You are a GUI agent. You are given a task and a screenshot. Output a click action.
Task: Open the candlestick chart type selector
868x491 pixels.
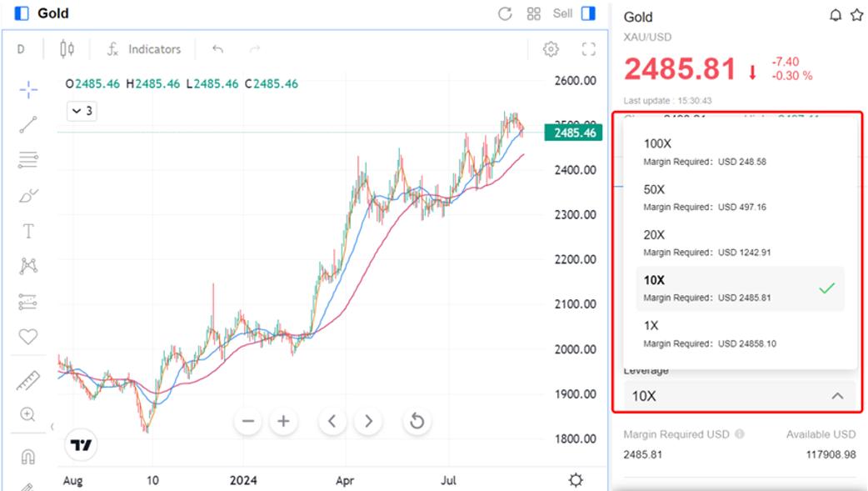point(67,49)
